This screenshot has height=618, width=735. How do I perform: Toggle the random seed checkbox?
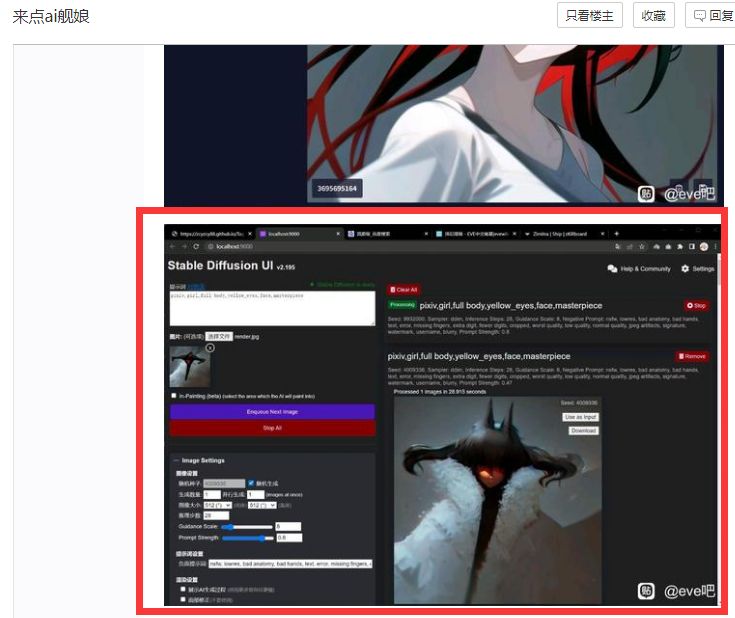click(x=251, y=483)
